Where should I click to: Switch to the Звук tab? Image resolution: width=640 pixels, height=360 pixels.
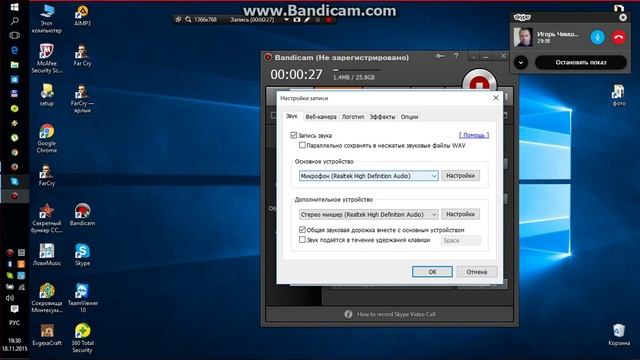tap(292, 116)
